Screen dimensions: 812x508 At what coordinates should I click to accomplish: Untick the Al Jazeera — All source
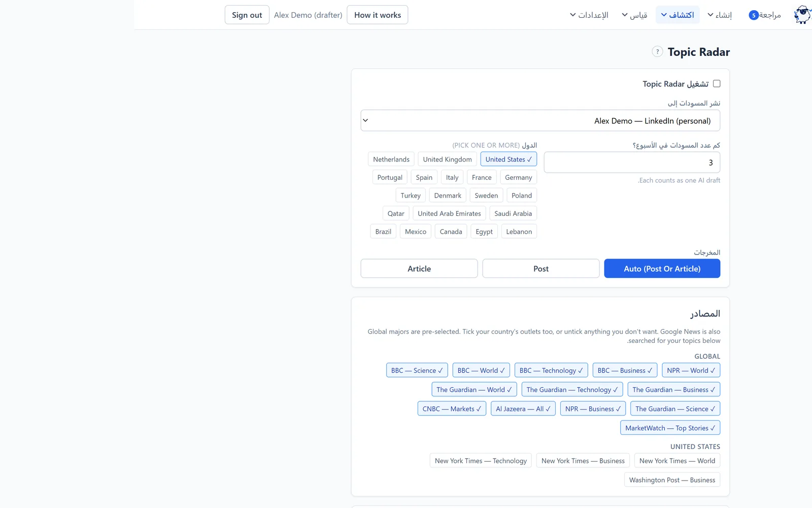tap(523, 409)
